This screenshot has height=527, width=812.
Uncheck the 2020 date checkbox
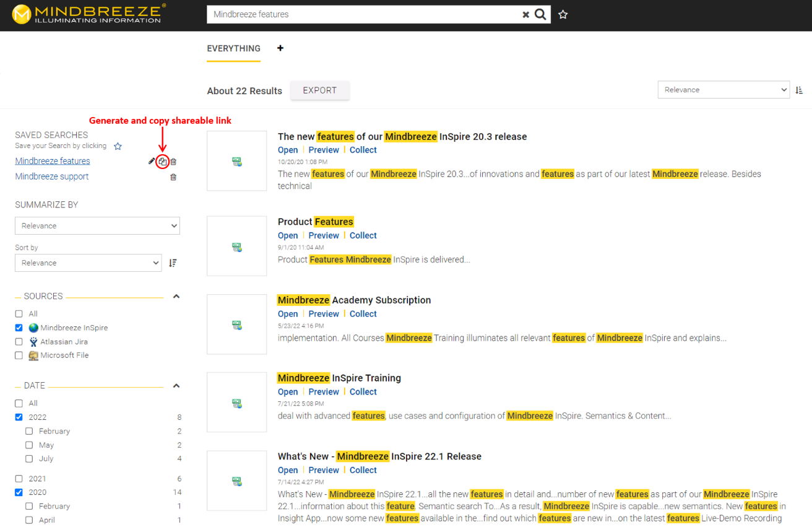pyautogui.click(x=19, y=492)
